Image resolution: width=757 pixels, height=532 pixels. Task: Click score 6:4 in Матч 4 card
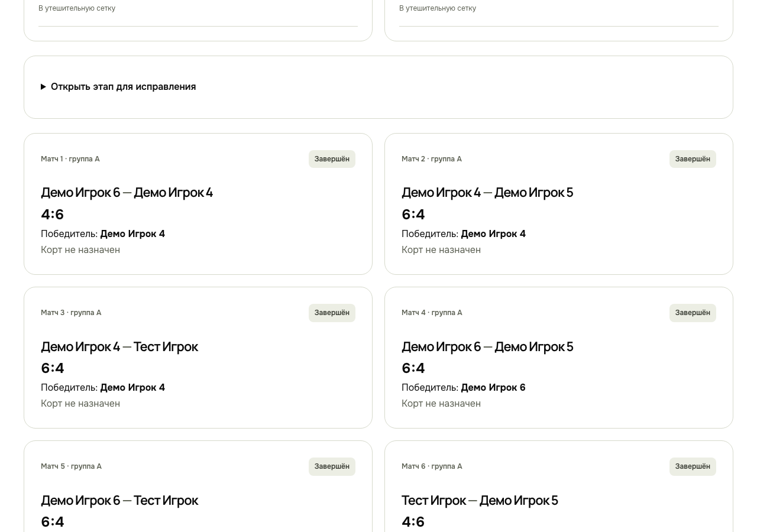click(413, 368)
